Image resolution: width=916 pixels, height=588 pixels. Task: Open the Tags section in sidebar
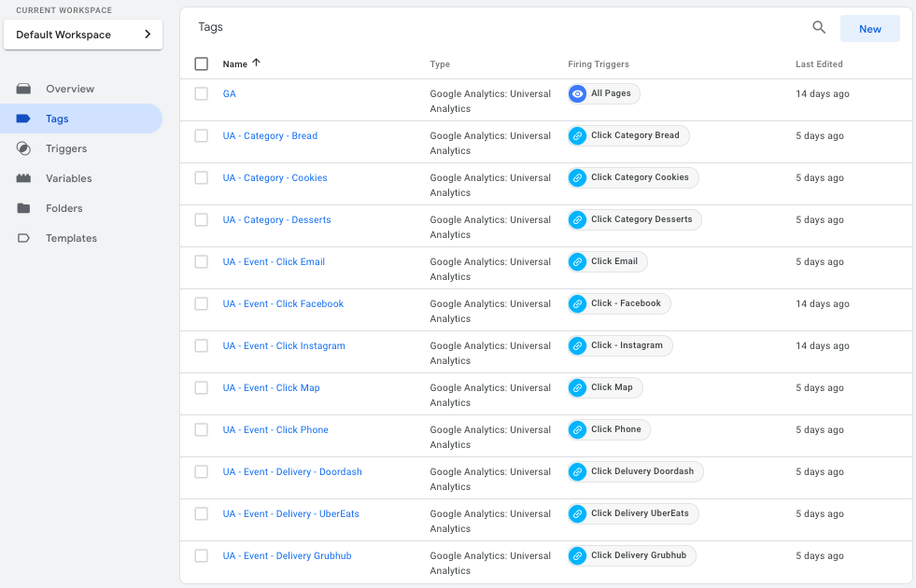57,119
